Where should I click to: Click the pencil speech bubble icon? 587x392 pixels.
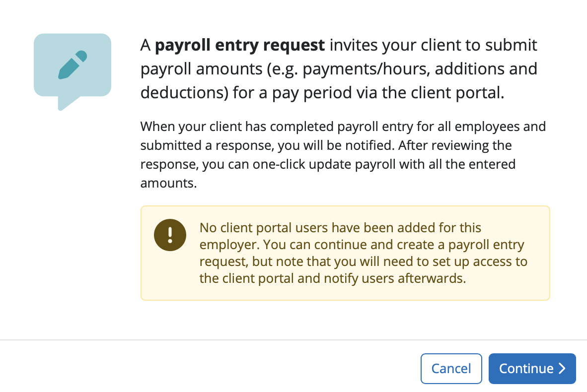[72, 72]
